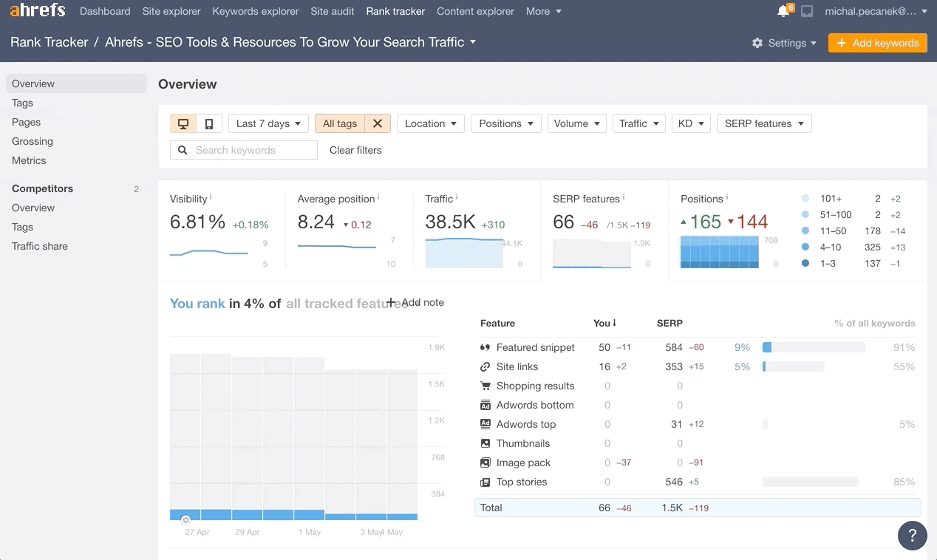Sort by the You column arrow
The width and height of the screenshot is (937, 560).
click(x=614, y=323)
